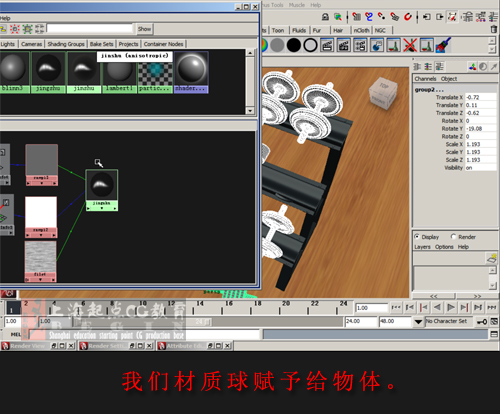
Task: Open the Fur shelf tab
Action: click(317, 30)
